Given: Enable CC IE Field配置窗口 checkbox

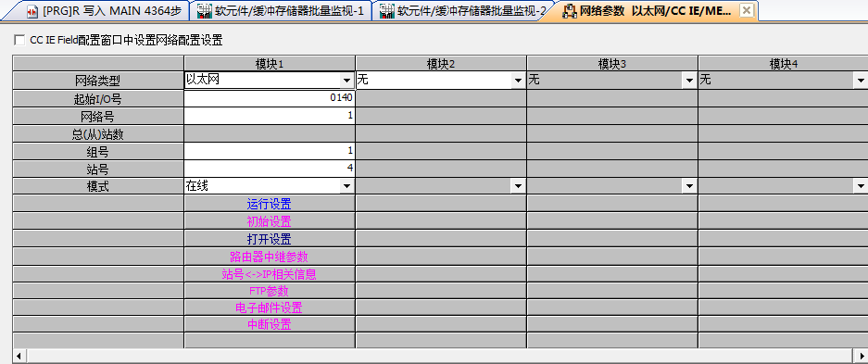Looking at the screenshot, I should [x=19, y=40].
